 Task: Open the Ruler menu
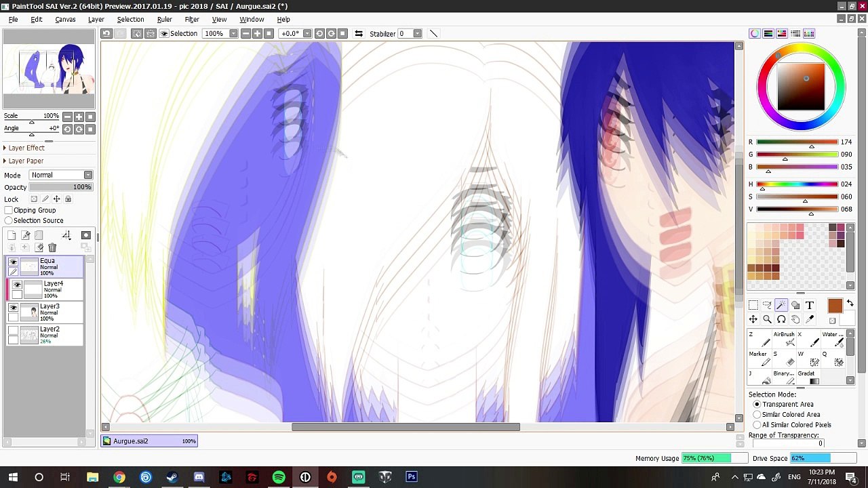coord(164,20)
